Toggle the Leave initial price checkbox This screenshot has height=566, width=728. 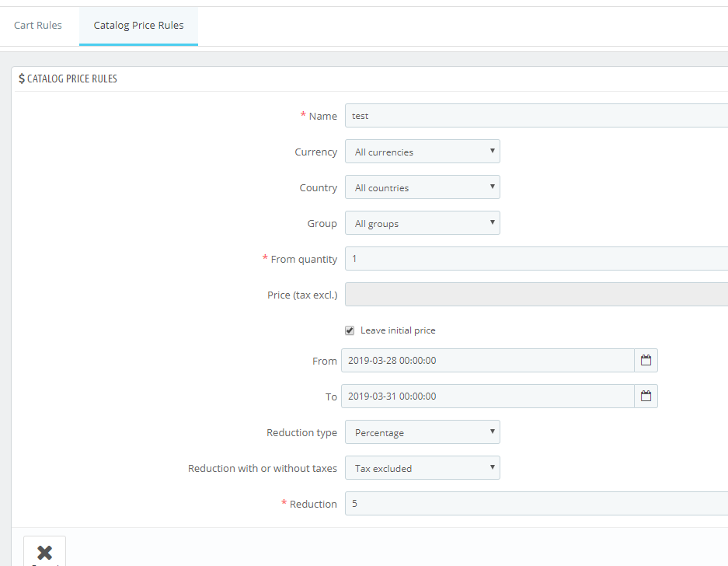[x=350, y=330]
